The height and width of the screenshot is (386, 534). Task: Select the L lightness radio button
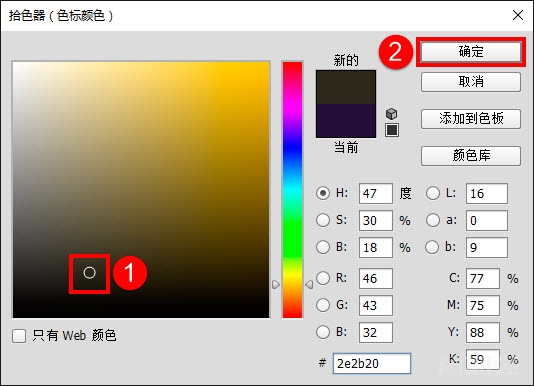coord(433,193)
